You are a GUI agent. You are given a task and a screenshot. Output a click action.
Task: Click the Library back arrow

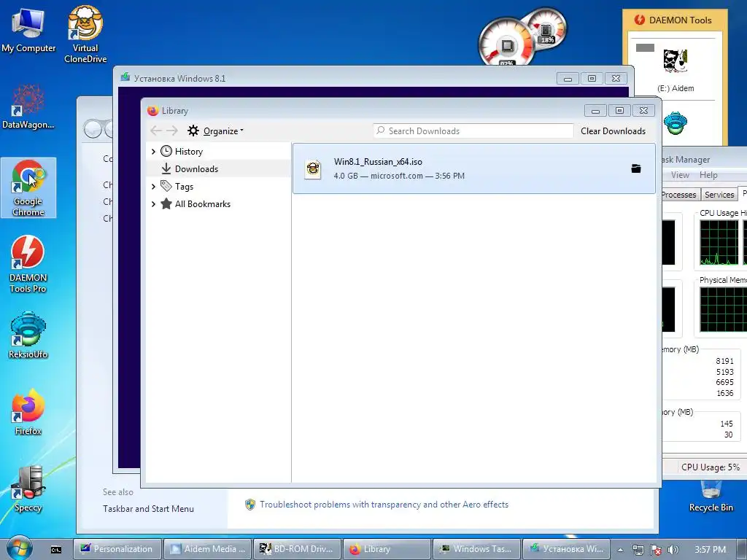coord(156,131)
